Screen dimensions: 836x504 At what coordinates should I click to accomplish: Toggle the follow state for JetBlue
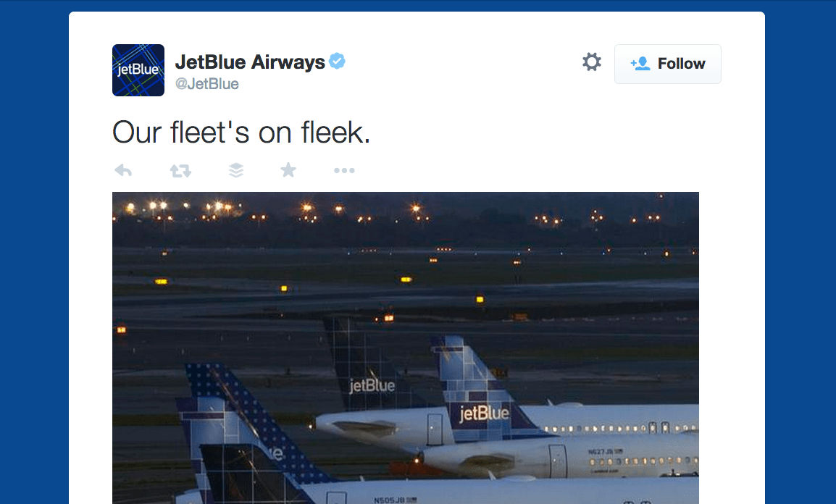pyautogui.click(x=667, y=63)
